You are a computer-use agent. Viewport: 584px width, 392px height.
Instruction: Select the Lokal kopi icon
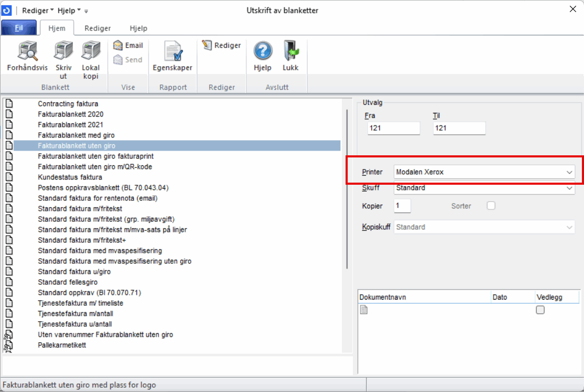point(91,51)
